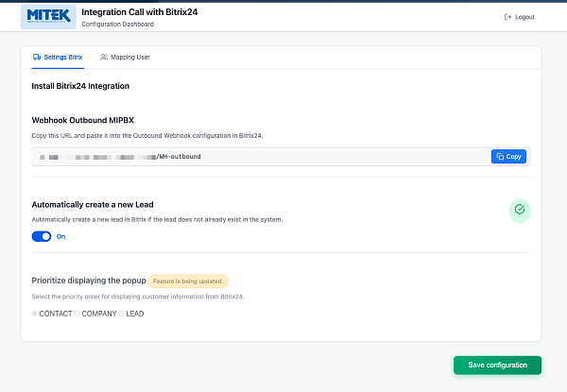Click the 'Install Bitrix24 Integration' heading
Screen dimensions: 567x392
click(80, 86)
